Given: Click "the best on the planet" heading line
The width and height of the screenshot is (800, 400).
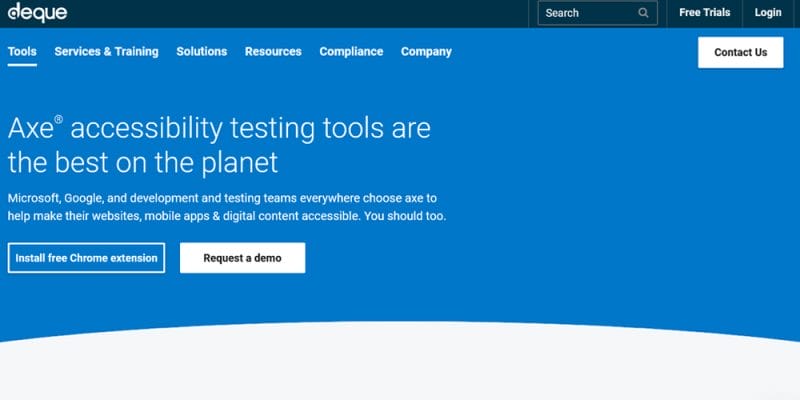Looking at the screenshot, I should click(143, 163).
